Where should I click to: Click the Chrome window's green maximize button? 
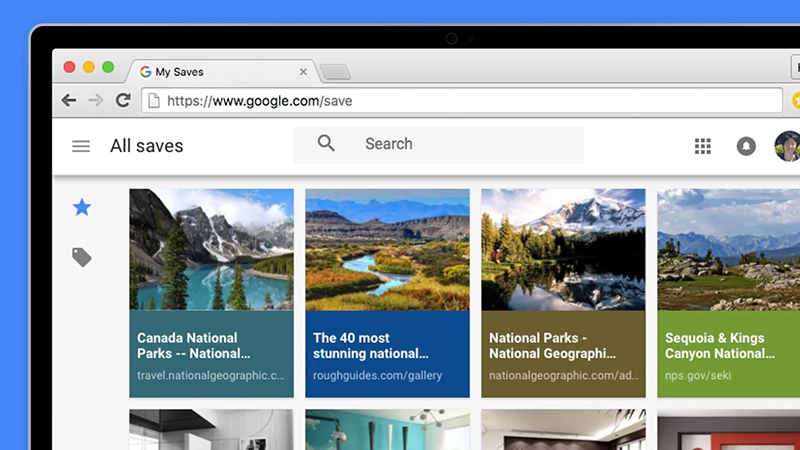108,67
